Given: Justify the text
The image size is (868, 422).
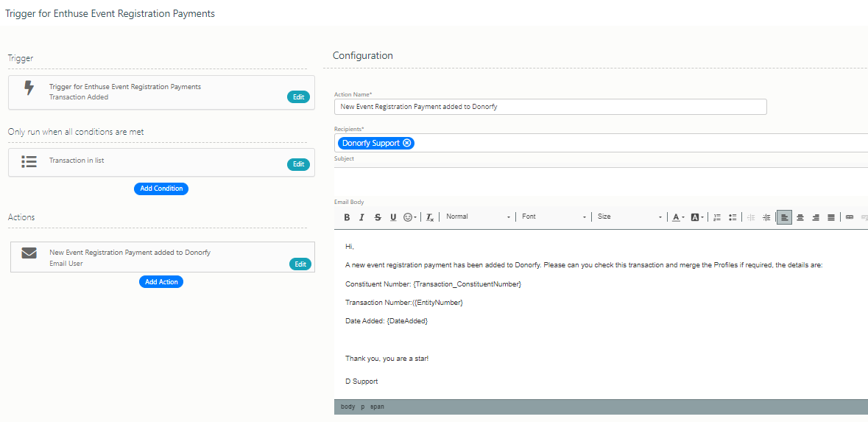Looking at the screenshot, I should tap(831, 217).
